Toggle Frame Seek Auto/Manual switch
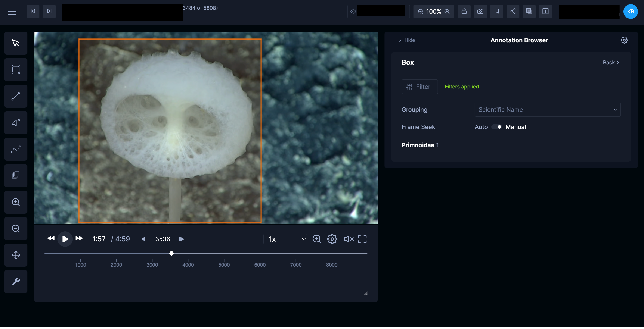 (496, 127)
